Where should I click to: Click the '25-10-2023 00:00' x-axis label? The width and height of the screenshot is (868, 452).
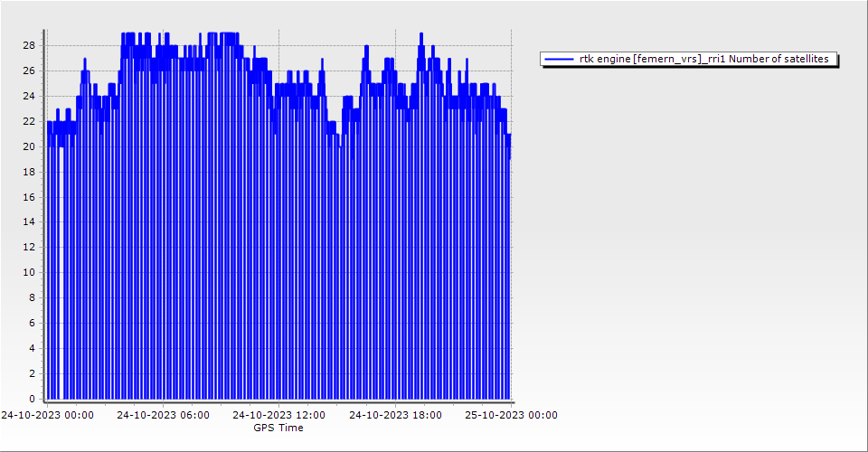(x=511, y=415)
